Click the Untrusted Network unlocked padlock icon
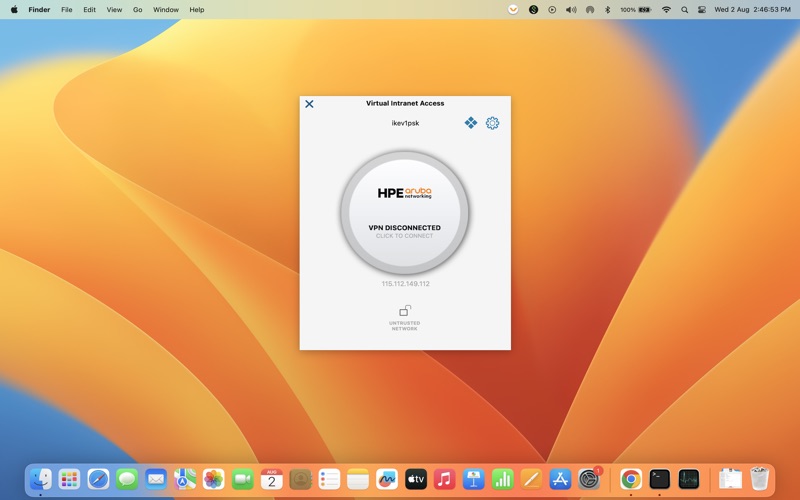This screenshot has height=500, width=800. (x=405, y=310)
